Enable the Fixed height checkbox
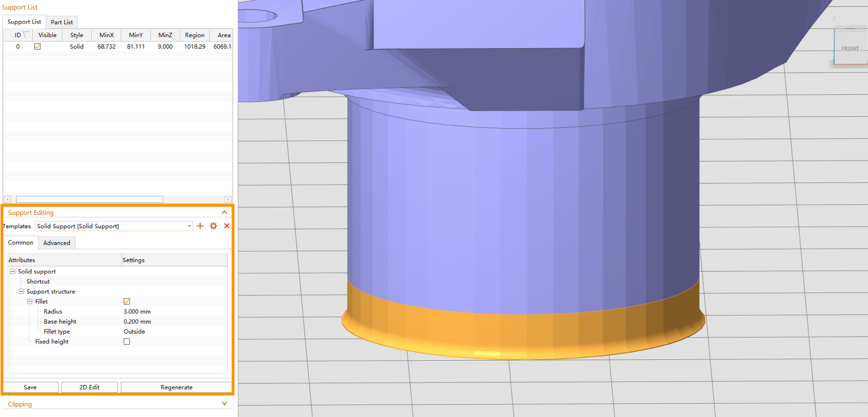This screenshot has height=417, width=868. [x=127, y=342]
